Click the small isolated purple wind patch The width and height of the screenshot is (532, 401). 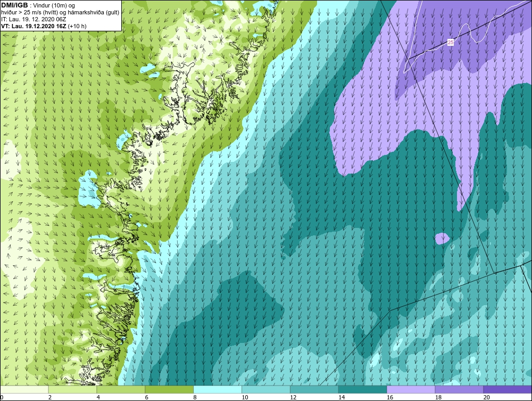[442, 239]
